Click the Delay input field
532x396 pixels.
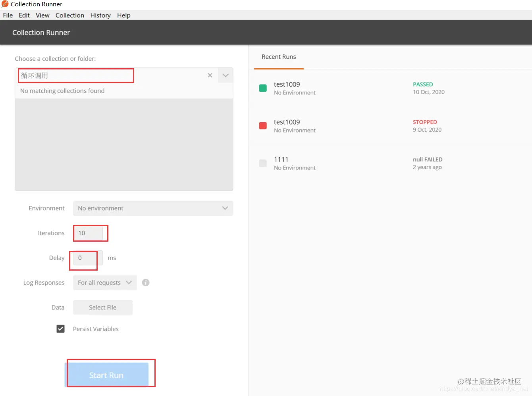88,258
